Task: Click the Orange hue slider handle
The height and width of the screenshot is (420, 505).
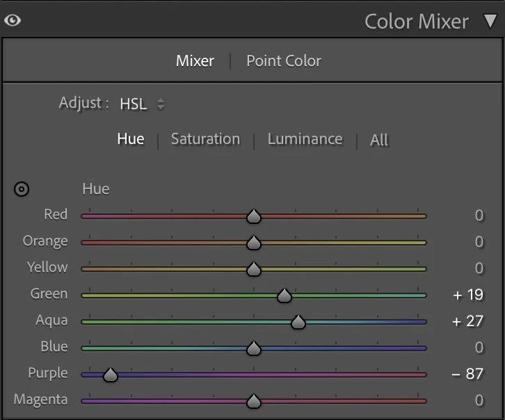Action: pyautogui.click(x=254, y=243)
